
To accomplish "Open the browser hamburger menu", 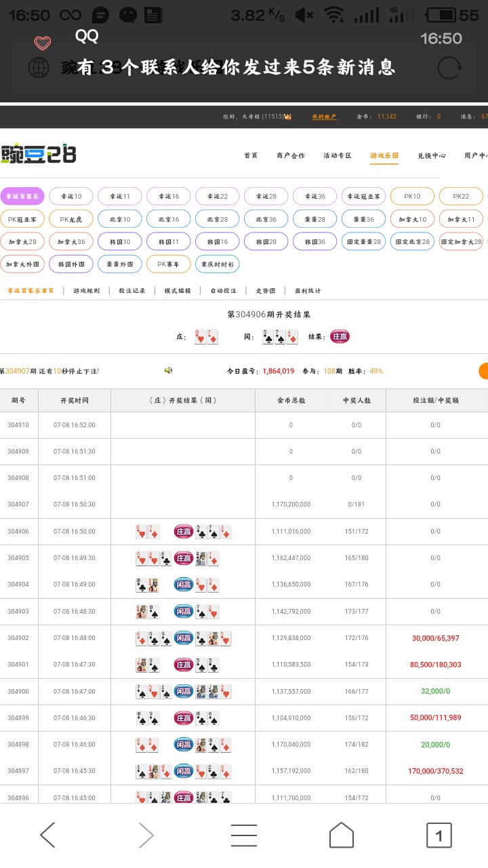I will click(243, 835).
